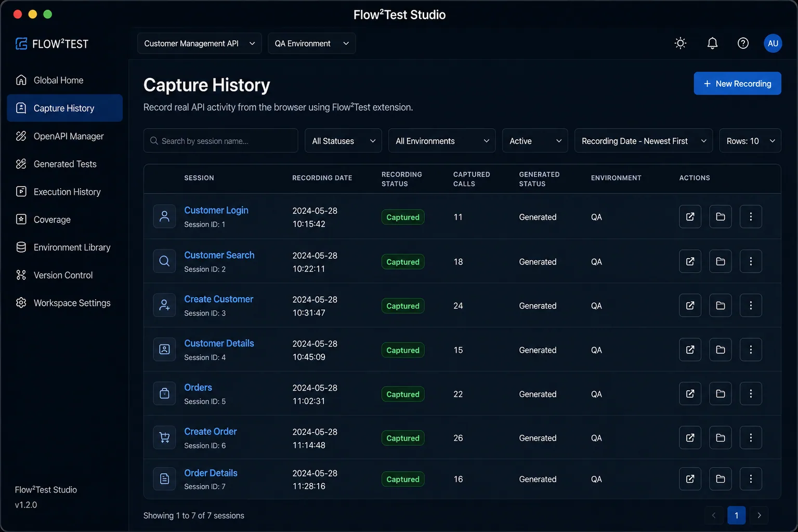Image resolution: width=798 pixels, height=532 pixels.
Task: Open the Create Customer session link
Action: pyautogui.click(x=219, y=299)
